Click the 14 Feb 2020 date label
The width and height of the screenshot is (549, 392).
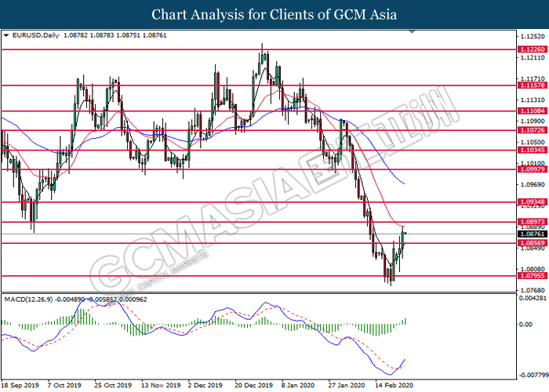(394, 386)
